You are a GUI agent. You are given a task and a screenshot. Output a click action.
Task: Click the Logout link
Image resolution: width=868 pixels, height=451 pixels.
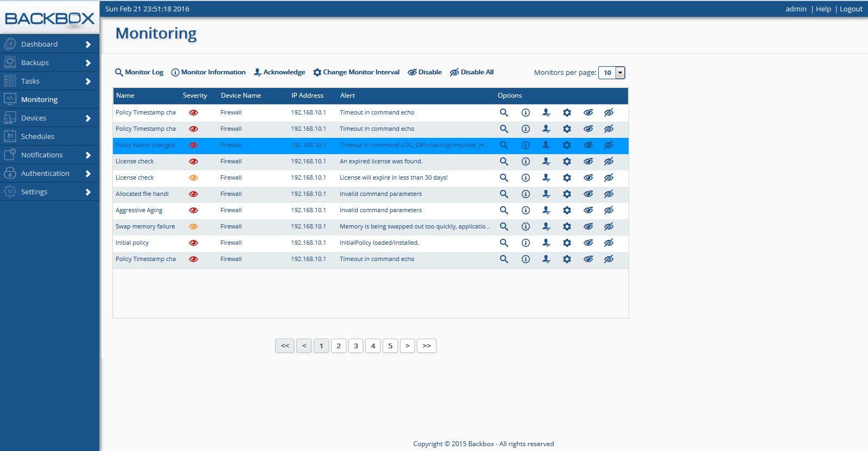[851, 9]
